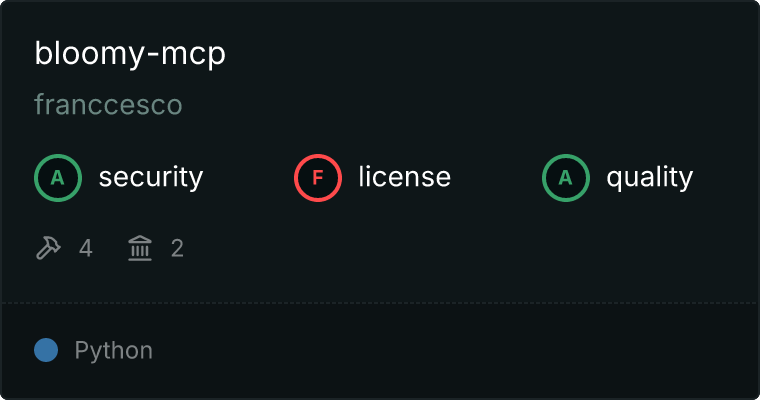This screenshot has width=760, height=400.
Task: Click the letter A inside quality circle
Action: click(x=566, y=178)
